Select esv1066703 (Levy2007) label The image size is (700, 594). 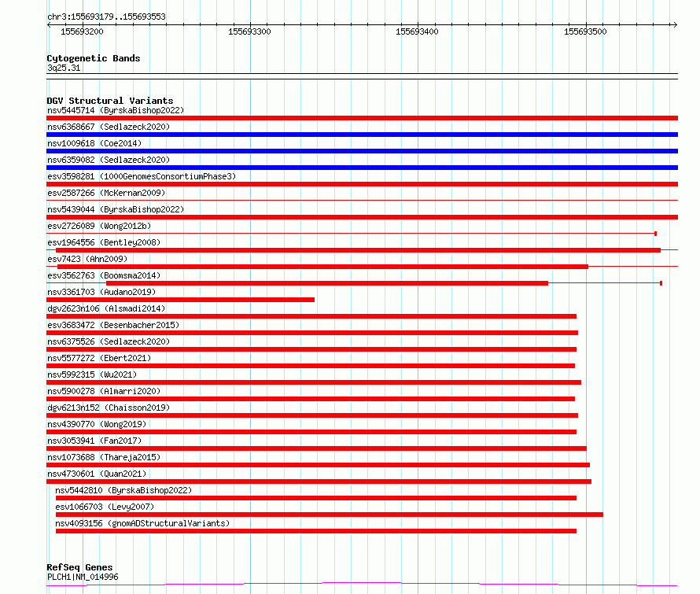pyautogui.click(x=105, y=507)
